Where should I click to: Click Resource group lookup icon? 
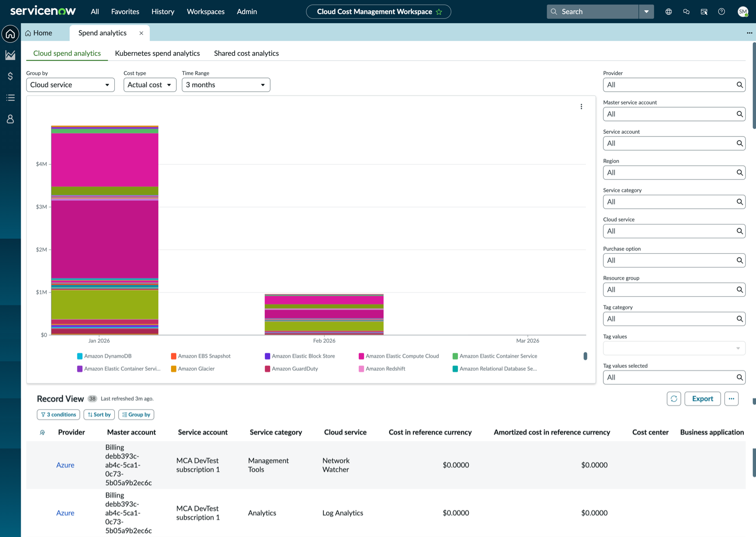point(739,290)
